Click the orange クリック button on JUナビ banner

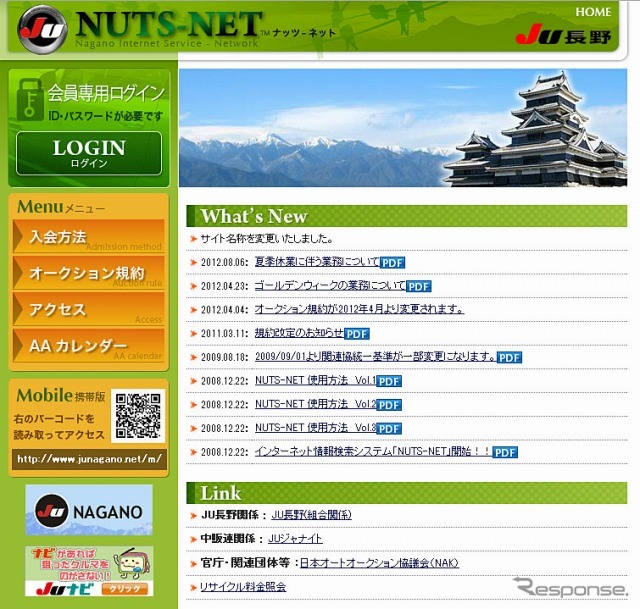[124, 588]
